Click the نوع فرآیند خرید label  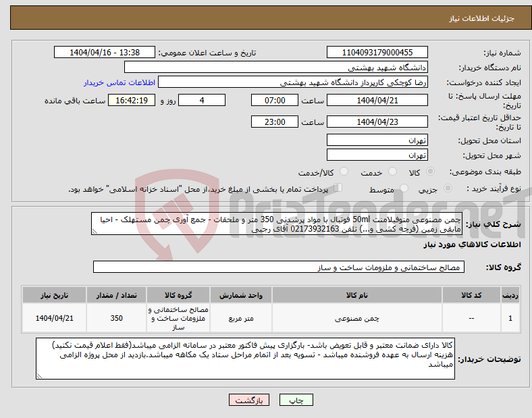pos(494,188)
